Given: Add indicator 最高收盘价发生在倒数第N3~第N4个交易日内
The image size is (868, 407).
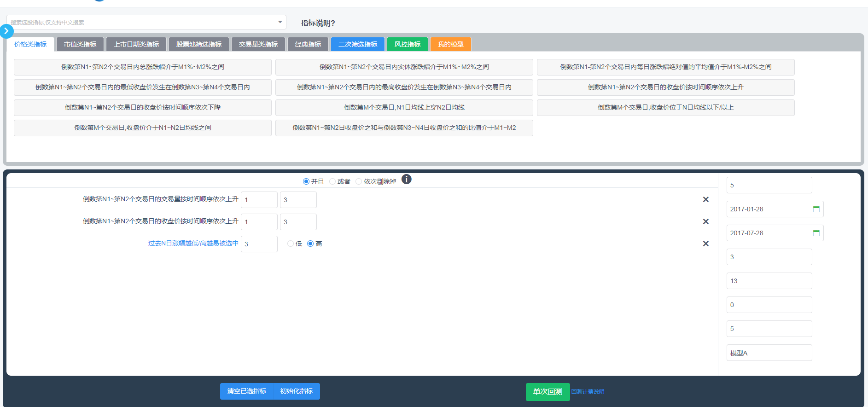Looking at the screenshot, I should (x=404, y=87).
